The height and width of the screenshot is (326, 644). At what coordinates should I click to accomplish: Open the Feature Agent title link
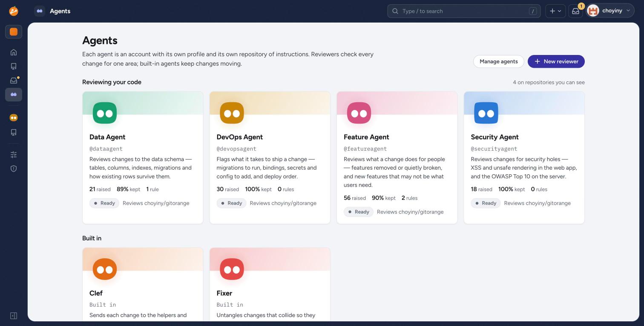366,137
